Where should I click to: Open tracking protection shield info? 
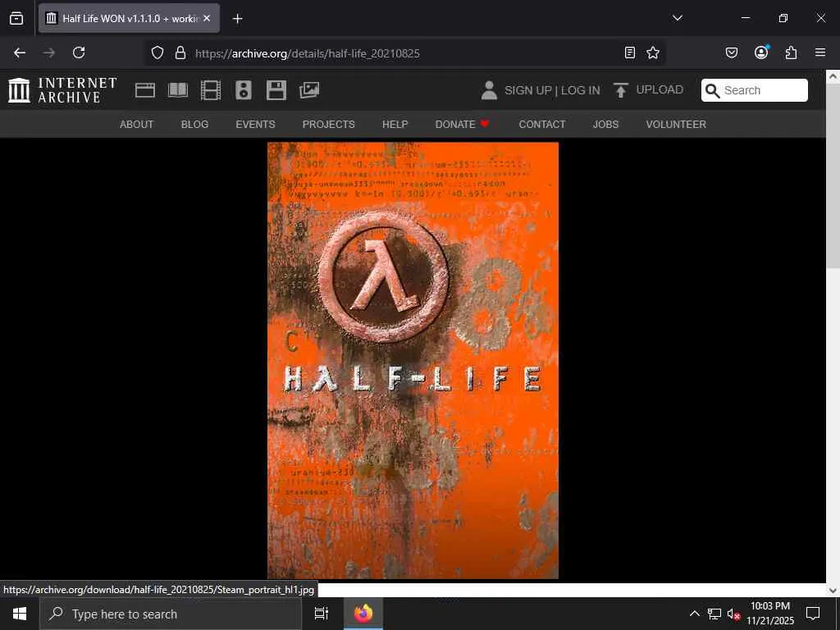pyautogui.click(x=157, y=53)
